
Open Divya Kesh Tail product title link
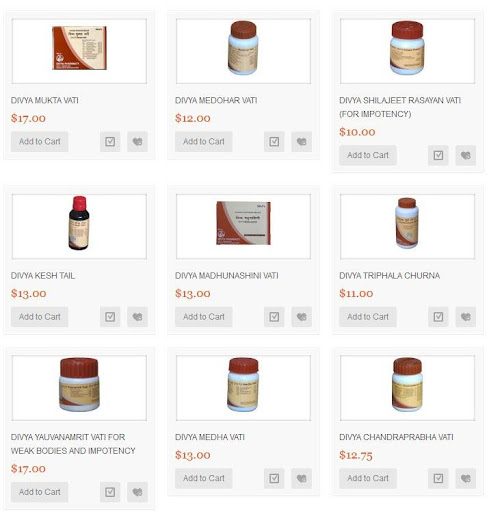[x=43, y=276]
